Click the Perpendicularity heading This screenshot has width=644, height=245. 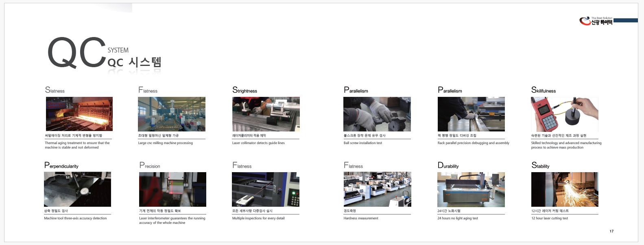61,166
